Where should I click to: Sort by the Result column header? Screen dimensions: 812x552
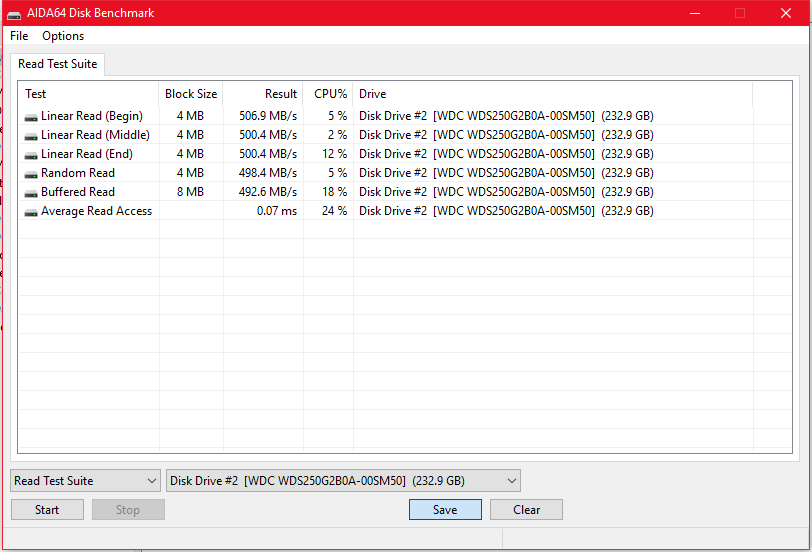click(x=263, y=94)
